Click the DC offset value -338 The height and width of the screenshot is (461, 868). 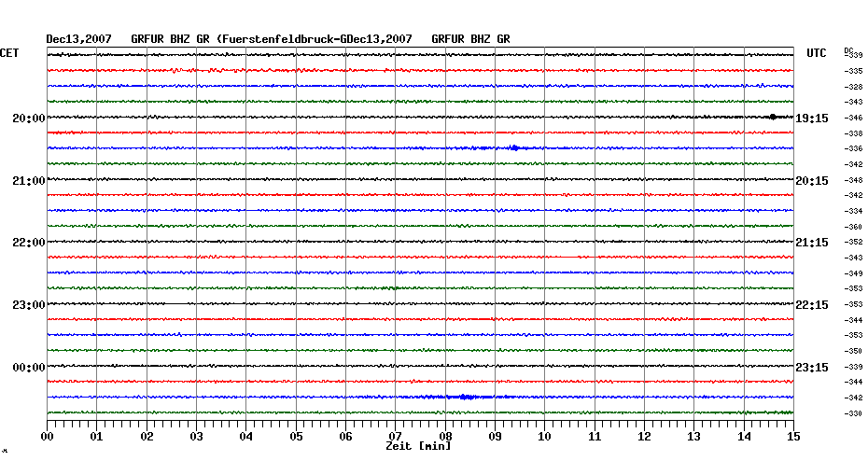(854, 133)
